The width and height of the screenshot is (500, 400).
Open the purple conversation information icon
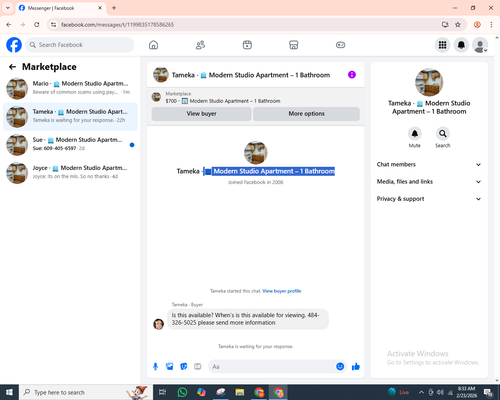click(352, 75)
